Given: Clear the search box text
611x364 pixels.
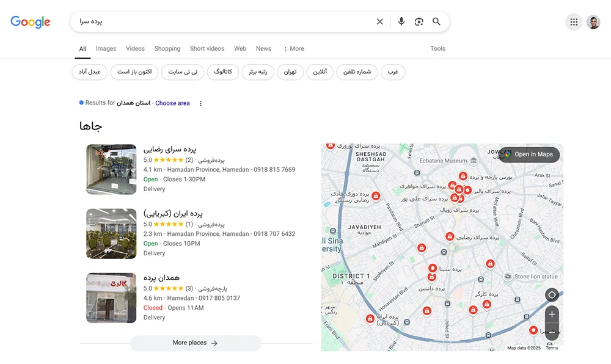Looking at the screenshot, I should click(x=379, y=22).
